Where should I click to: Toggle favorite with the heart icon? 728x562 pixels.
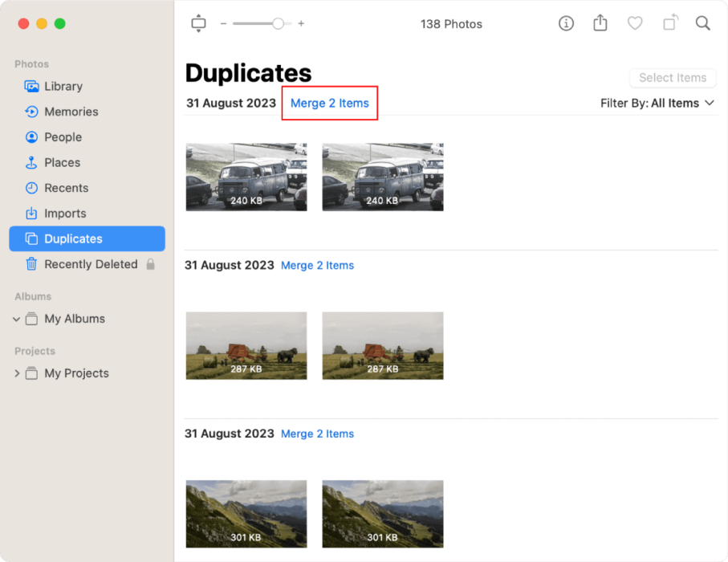(635, 23)
